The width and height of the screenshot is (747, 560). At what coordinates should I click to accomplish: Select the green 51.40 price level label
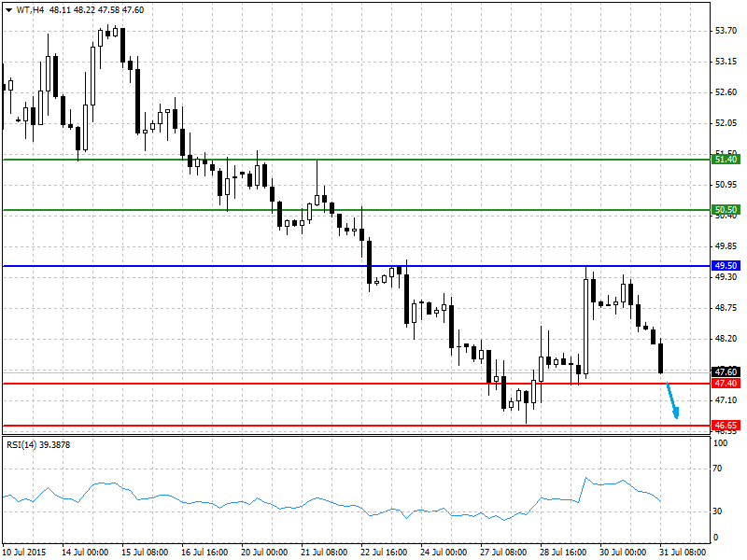pos(726,160)
